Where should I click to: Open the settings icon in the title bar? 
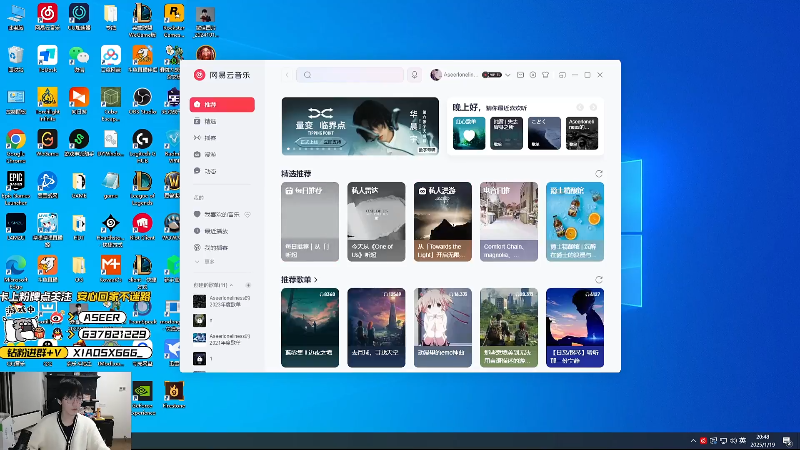[533, 75]
